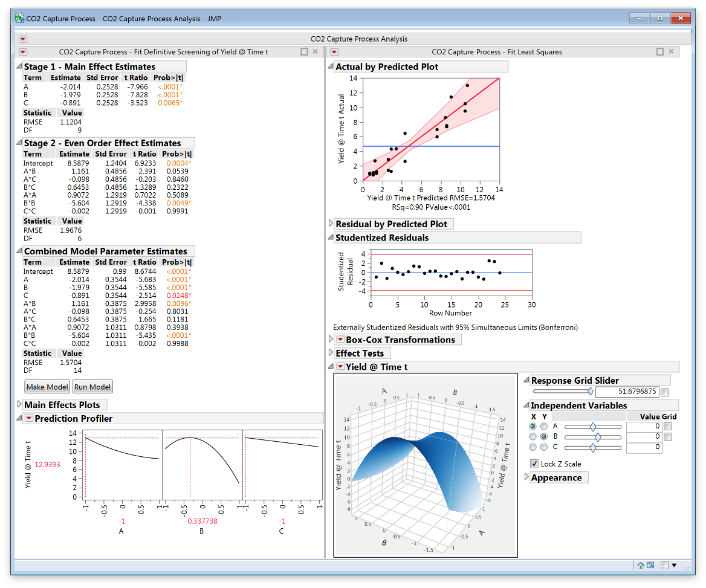Select X radio button for variable C
706x588 pixels.
pyautogui.click(x=533, y=447)
